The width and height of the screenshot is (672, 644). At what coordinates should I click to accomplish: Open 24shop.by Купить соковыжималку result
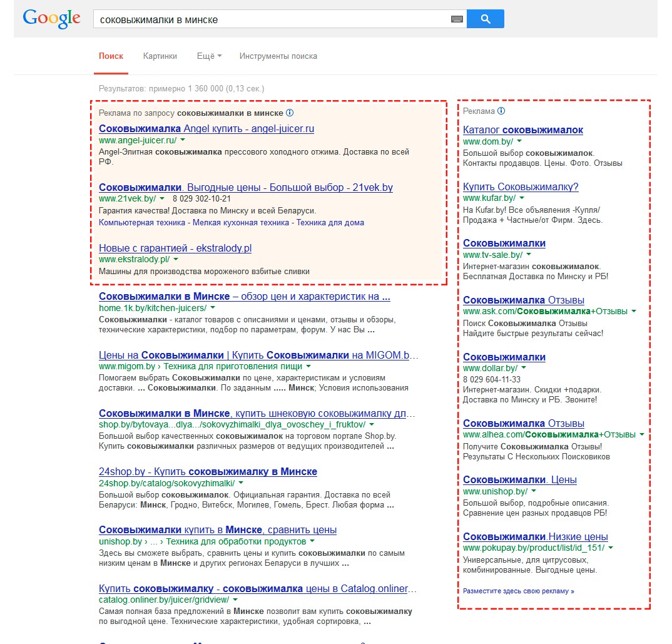pyautogui.click(x=208, y=472)
